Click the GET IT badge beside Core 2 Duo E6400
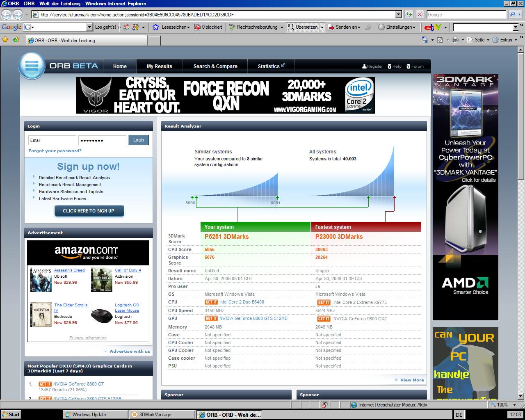This screenshot has height=420, width=525. click(x=211, y=302)
